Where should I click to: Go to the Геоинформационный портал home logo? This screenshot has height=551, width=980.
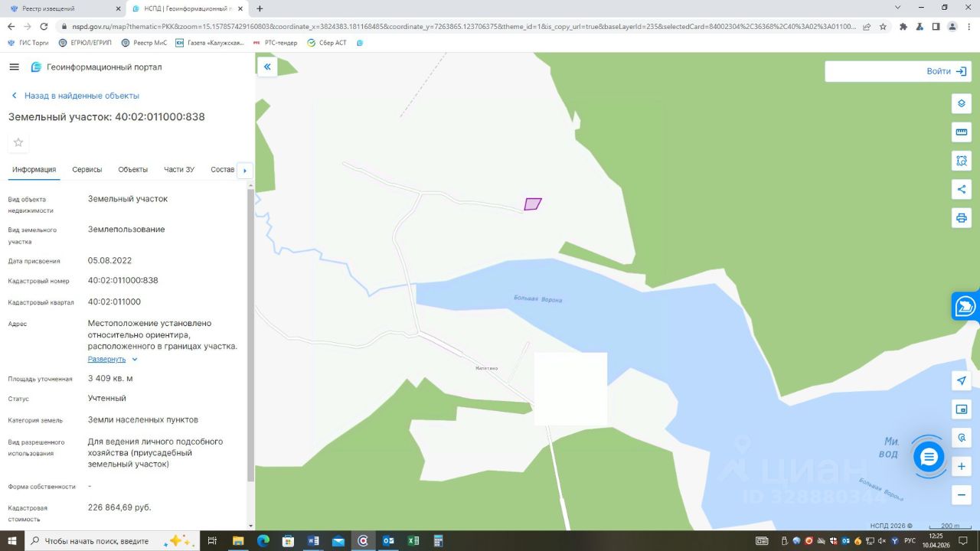pos(96,67)
